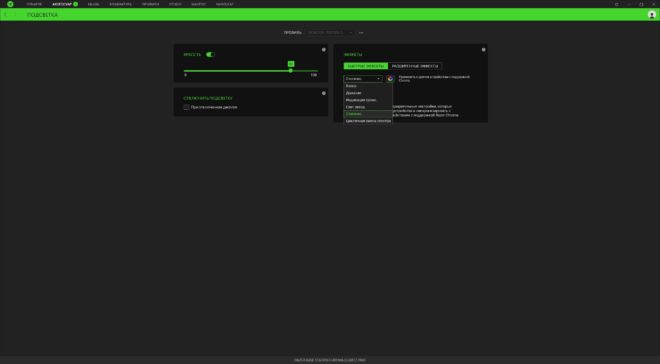Click brightness slider track near 100

315,71
